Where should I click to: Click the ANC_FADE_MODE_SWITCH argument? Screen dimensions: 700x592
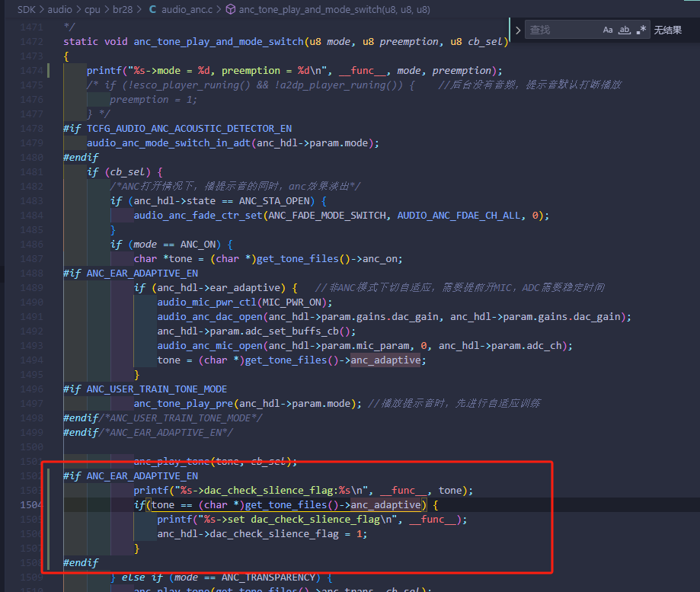point(327,216)
